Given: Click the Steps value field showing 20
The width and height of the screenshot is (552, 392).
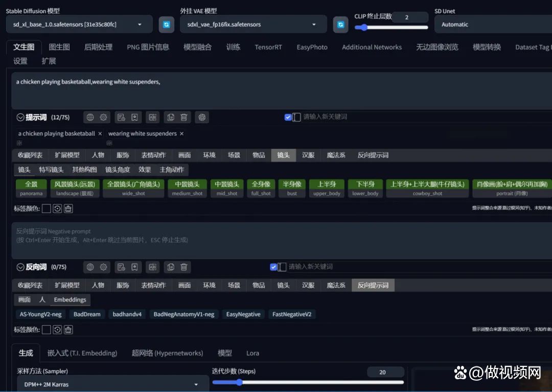Looking at the screenshot, I should tap(385, 372).
